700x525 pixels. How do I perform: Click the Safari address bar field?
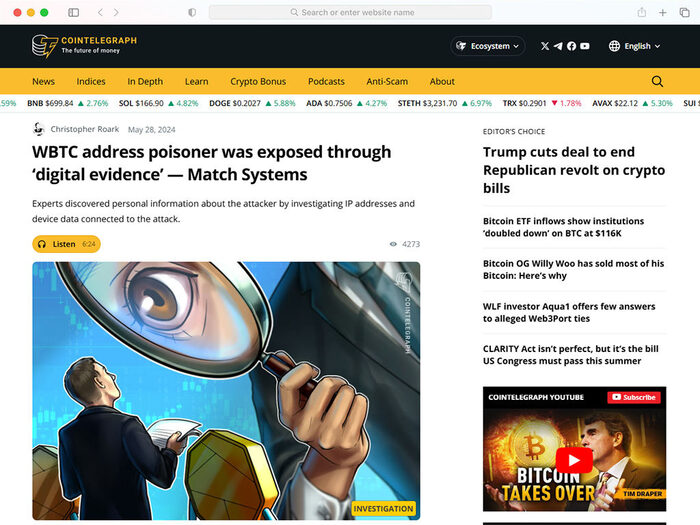(x=350, y=12)
